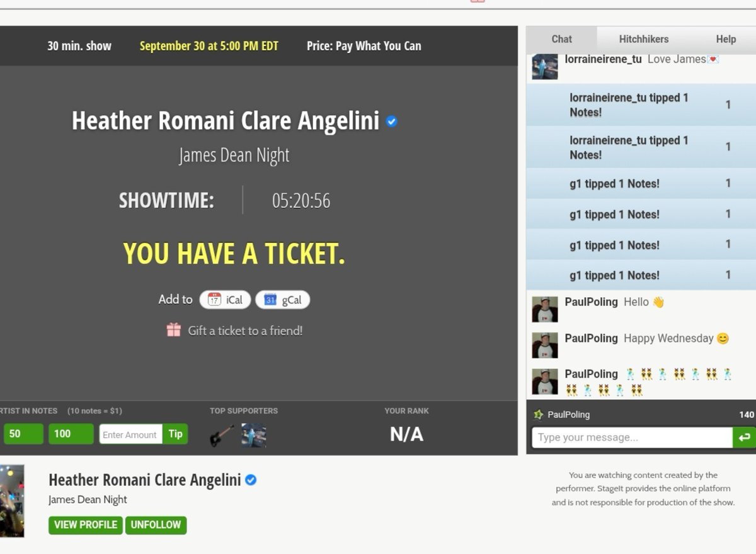756x554 pixels.
Task: Click the September 30 at 5:00 PM date
Action: 209,46
